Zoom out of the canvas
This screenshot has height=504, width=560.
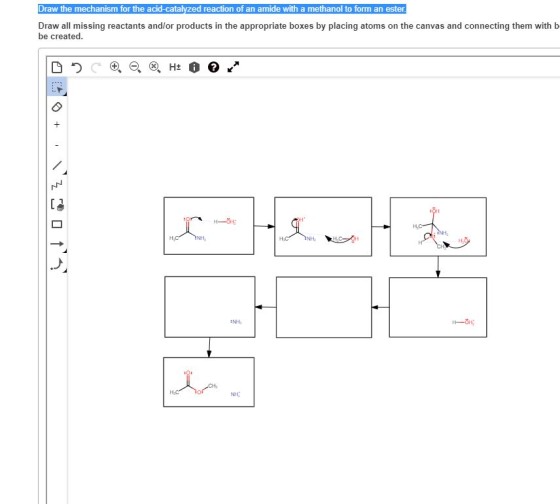135,67
